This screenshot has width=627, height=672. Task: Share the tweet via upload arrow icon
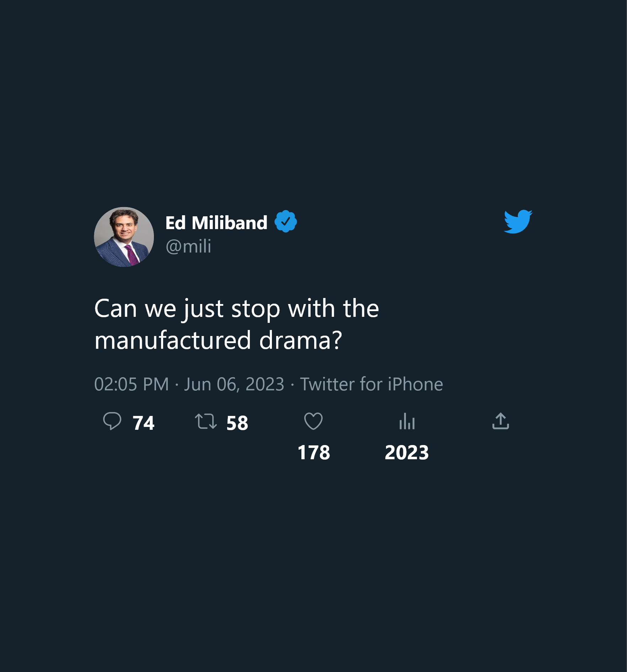[x=500, y=421]
